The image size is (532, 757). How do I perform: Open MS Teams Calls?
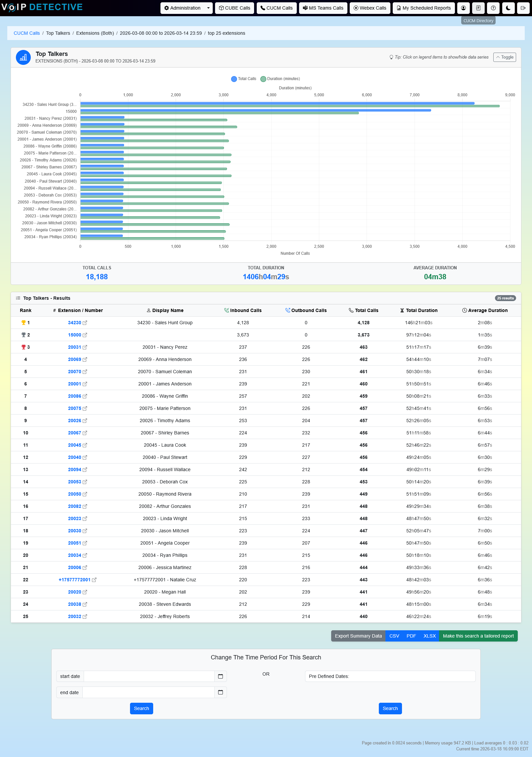323,8
